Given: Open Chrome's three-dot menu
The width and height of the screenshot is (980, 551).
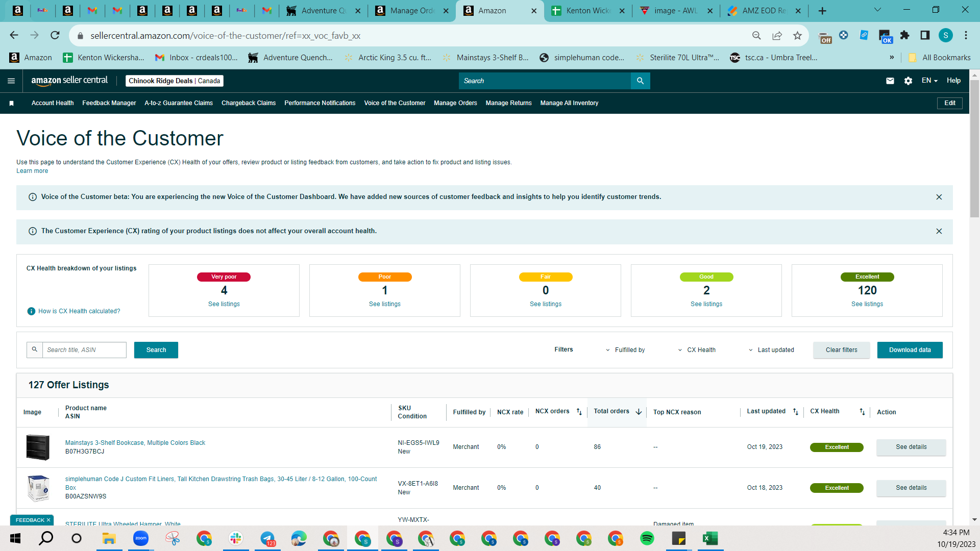Looking at the screenshot, I should coord(966,35).
